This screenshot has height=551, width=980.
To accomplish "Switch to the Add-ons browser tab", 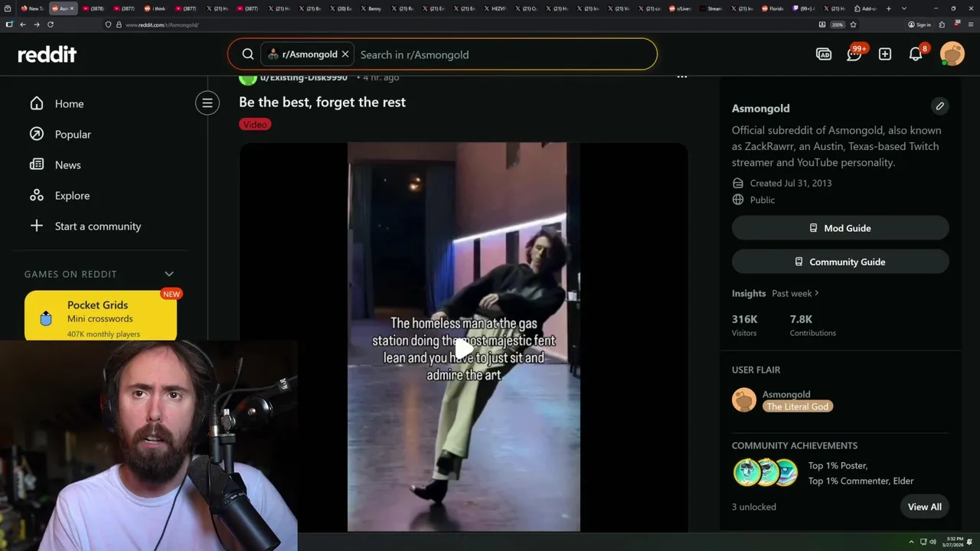I will pyautogui.click(x=865, y=8).
